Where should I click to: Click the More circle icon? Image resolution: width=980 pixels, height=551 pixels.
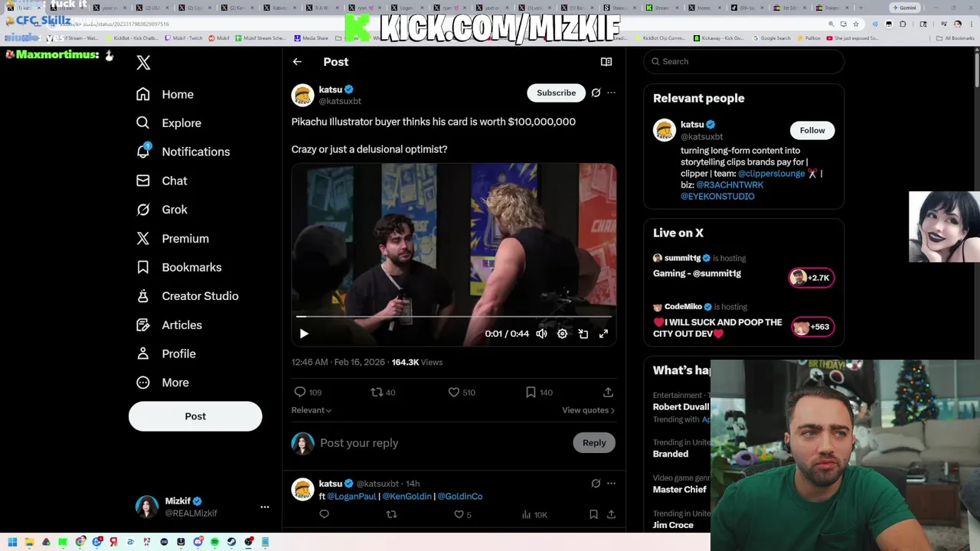143,383
